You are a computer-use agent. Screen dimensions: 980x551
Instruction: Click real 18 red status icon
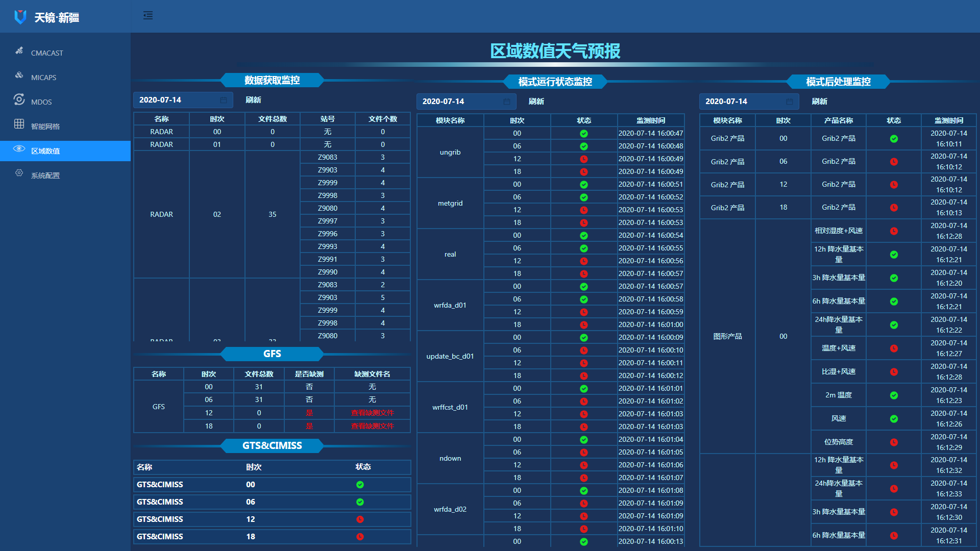coord(584,274)
